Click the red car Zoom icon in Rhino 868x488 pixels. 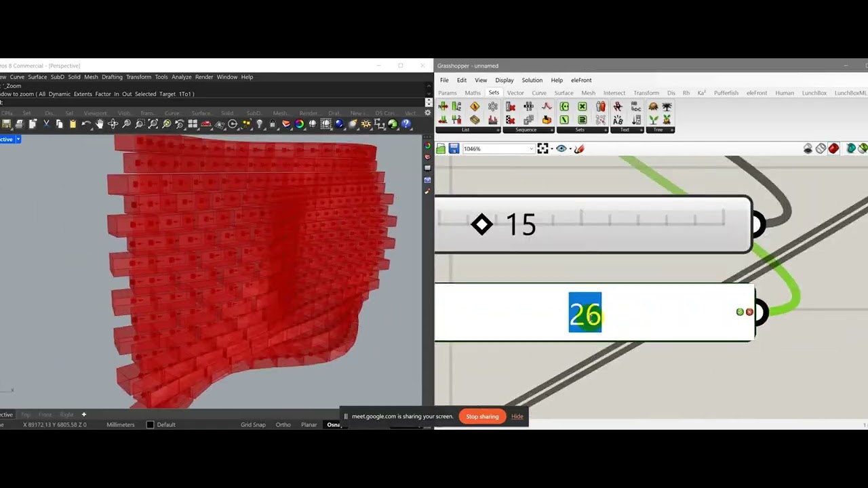tap(206, 124)
